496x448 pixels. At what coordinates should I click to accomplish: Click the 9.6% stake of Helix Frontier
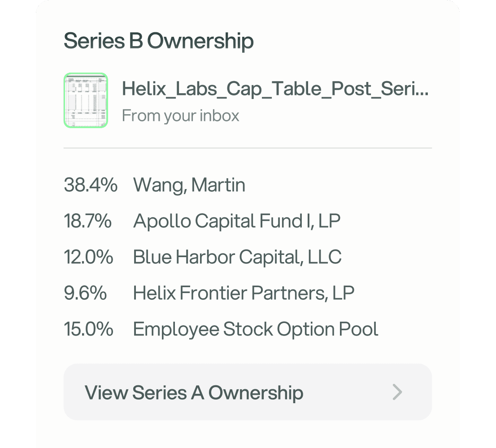pos(85,293)
